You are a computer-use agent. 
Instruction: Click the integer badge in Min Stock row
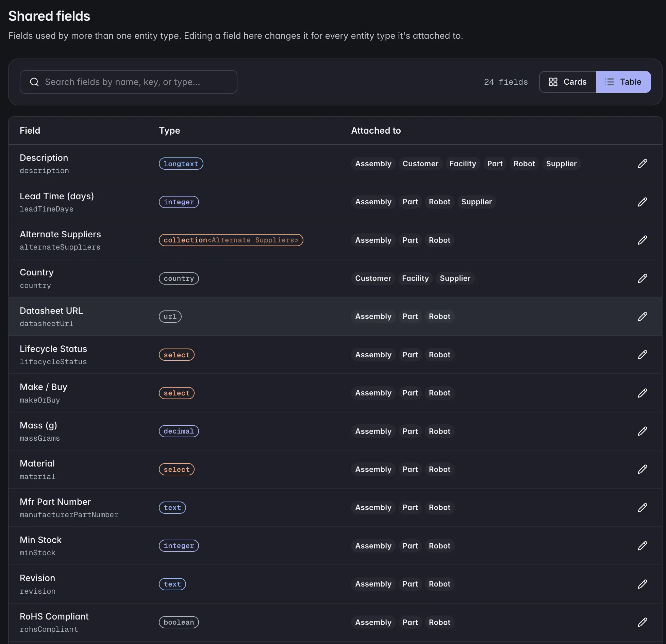(x=179, y=546)
